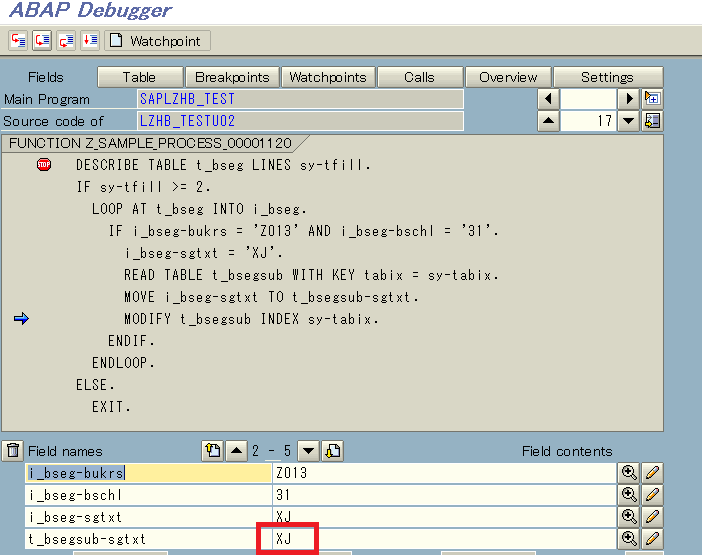
Task: Open the Breakpoints view
Action: (232, 77)
